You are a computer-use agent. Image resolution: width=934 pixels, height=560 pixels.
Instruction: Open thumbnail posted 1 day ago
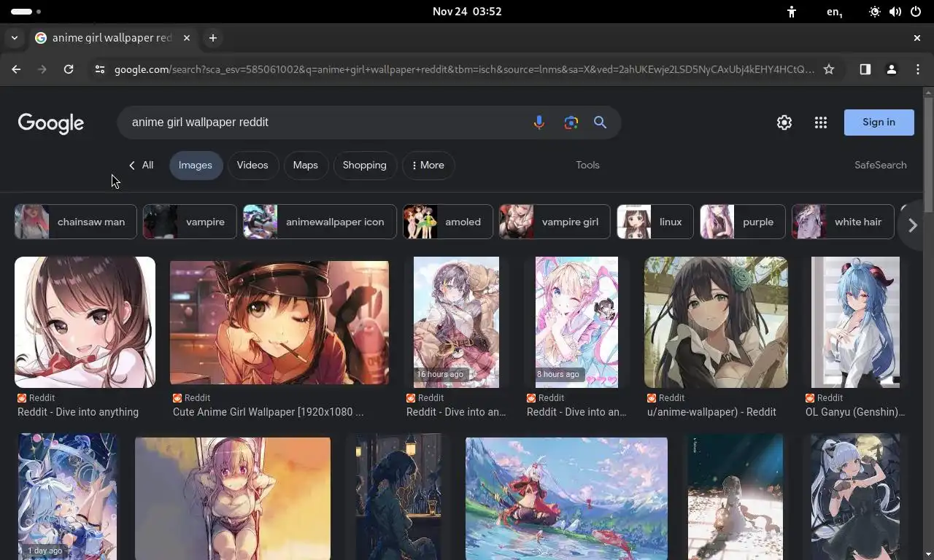(67, 497)
